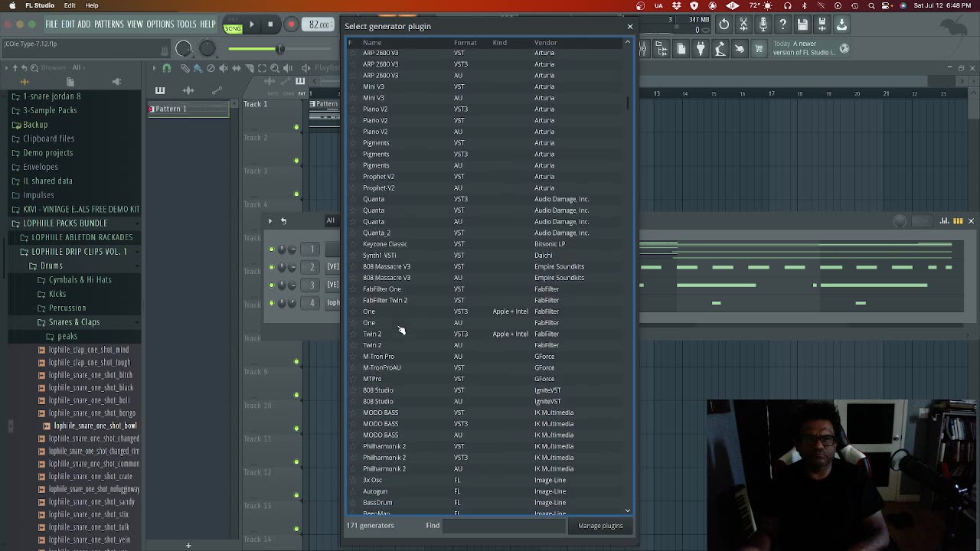Click the record button in transport

(291, 24)
